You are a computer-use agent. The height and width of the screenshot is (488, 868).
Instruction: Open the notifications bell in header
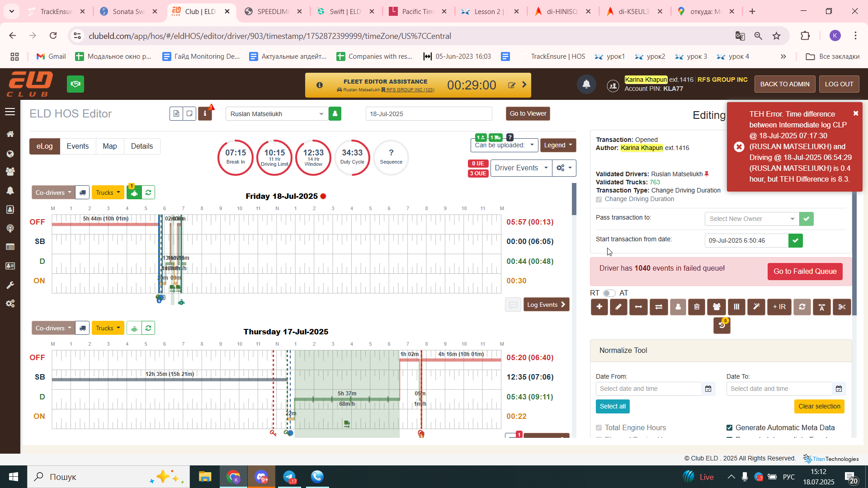(586, 84)
